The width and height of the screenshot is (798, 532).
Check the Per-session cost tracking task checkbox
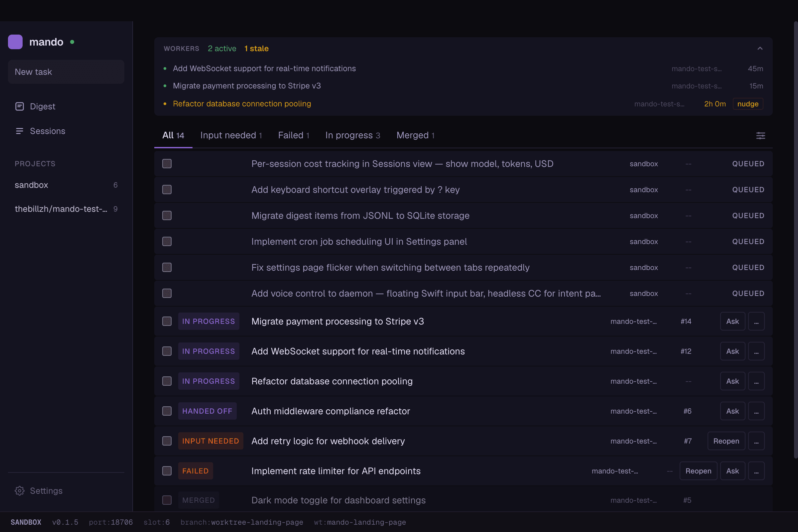[x=167, y=163]
